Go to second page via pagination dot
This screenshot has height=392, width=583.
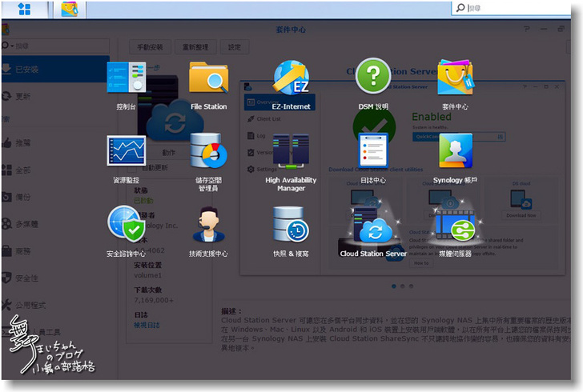[402, 286]
